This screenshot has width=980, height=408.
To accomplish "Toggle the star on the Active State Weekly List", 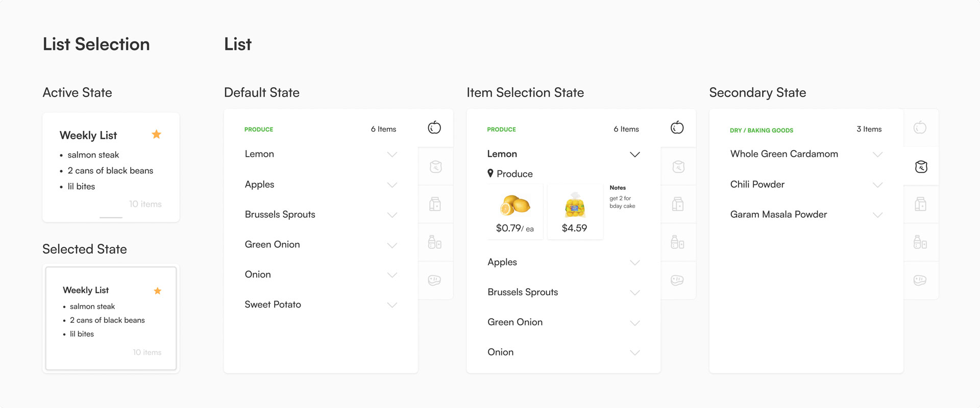I will [x=157, y=134].
